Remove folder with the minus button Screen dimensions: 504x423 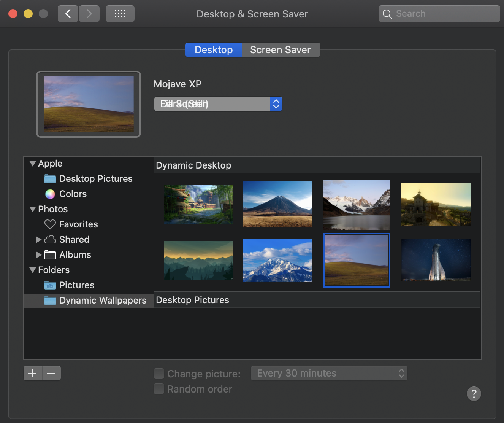tap(51, 373)
